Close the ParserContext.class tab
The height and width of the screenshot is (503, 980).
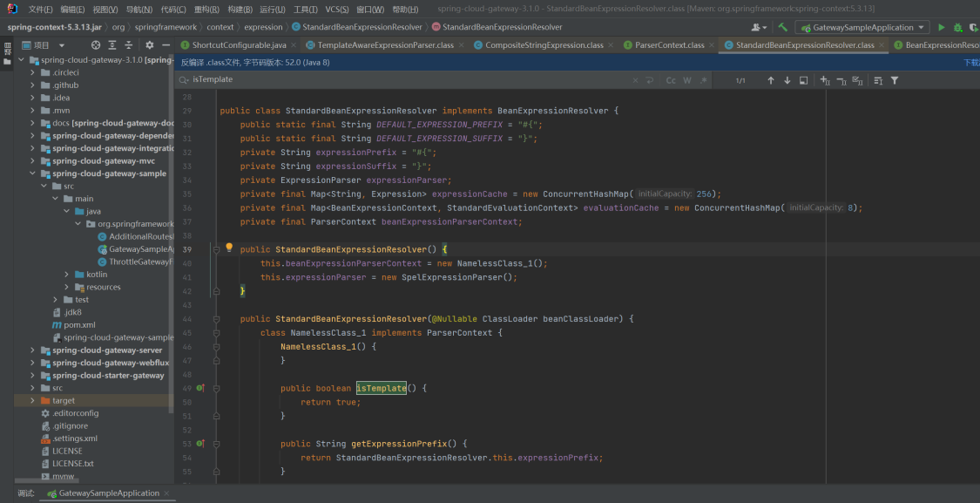click(712, 45)
